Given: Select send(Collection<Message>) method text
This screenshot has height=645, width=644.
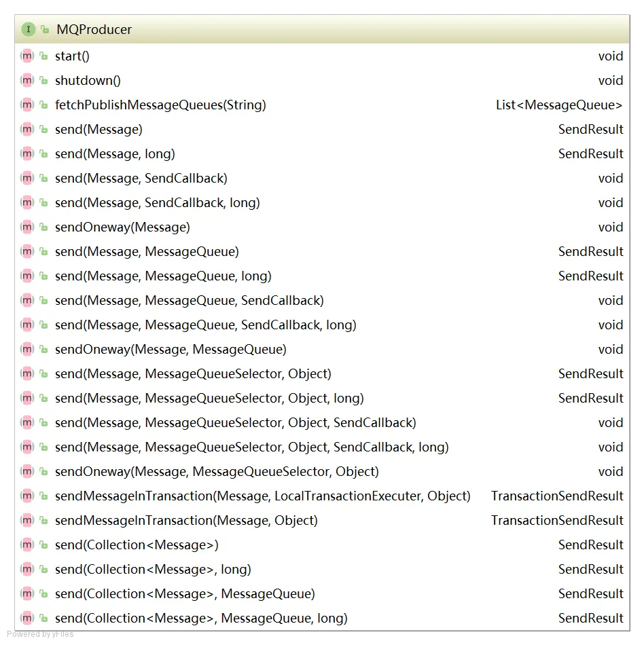Looking at the screenshot, I should [137, 545].
